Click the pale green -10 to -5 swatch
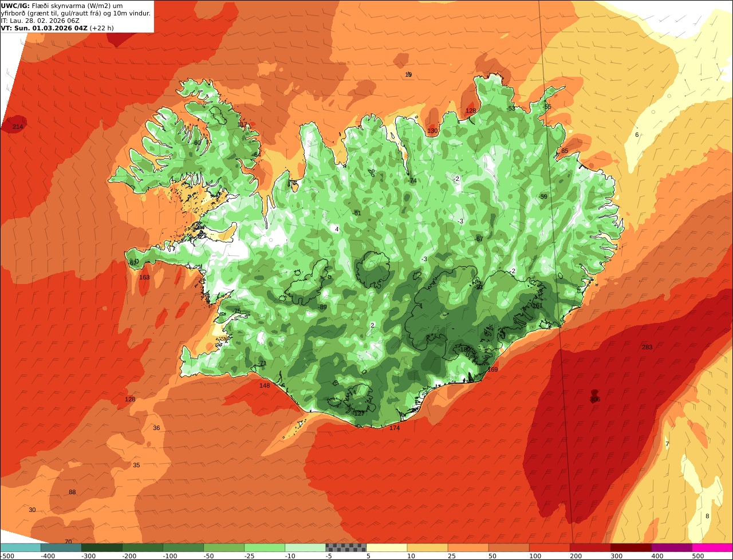The height and width of the screenshot is (560, 733). pos(305,547)
